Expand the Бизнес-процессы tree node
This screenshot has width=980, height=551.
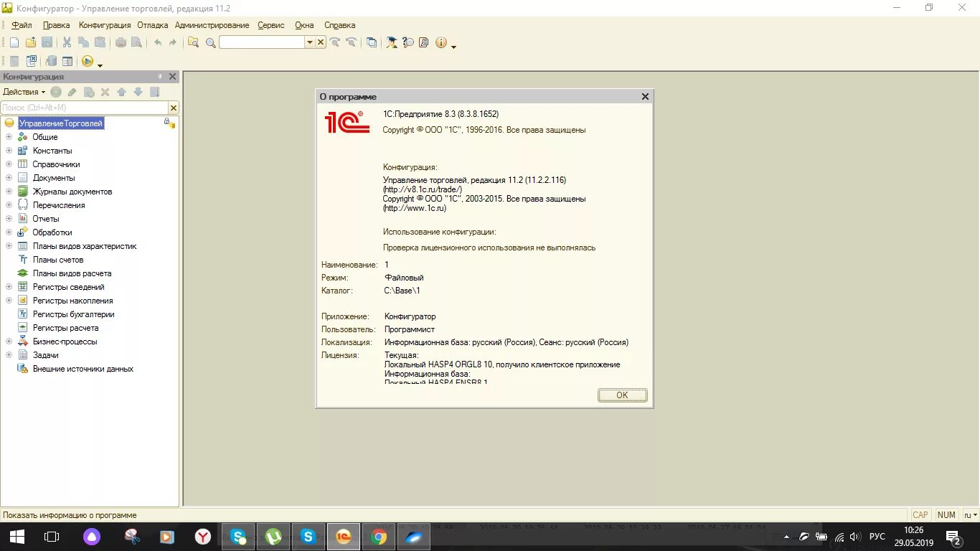9,342
